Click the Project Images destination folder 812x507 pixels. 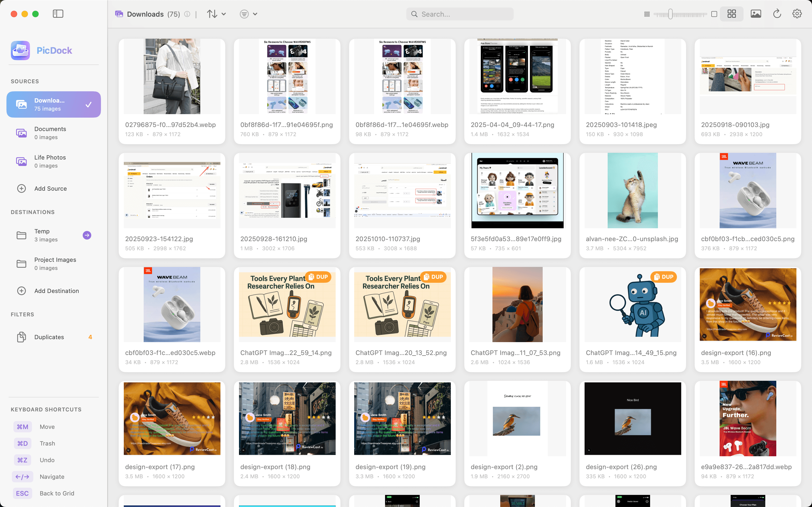(55, 263)
